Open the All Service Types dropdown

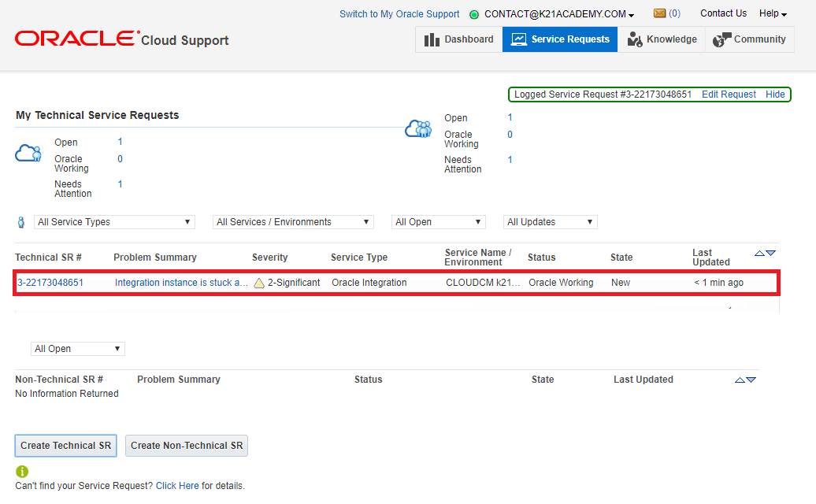114,222
